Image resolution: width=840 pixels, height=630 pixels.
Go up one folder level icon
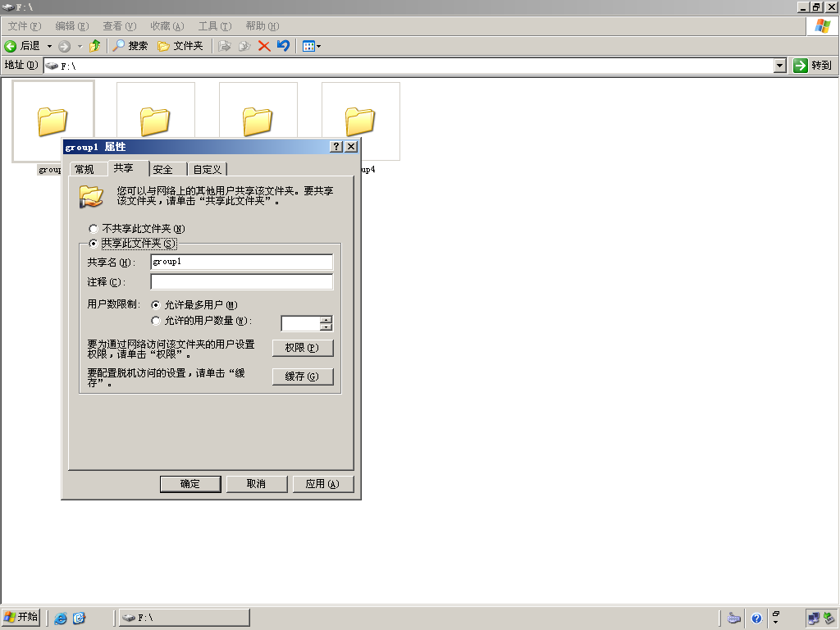tap(95, 46)
